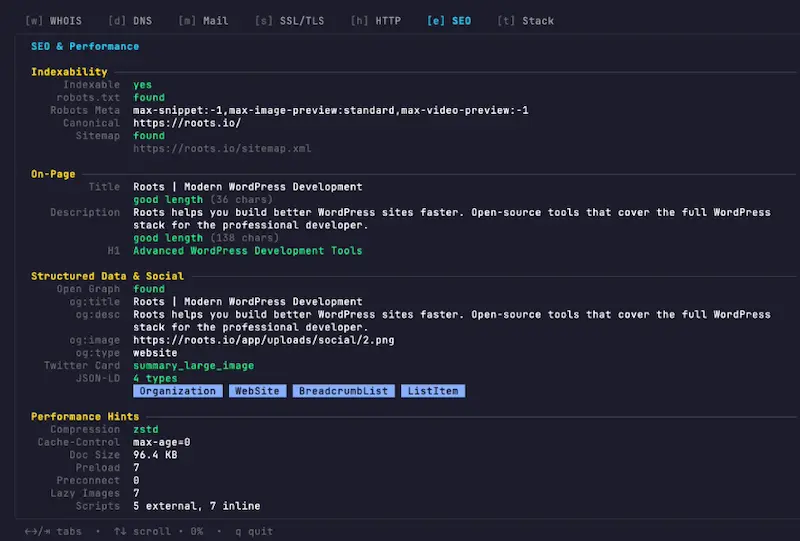Viewport: 800px width, 541px height.
Task: Click the ListItem badge
Action: [434, 391]
